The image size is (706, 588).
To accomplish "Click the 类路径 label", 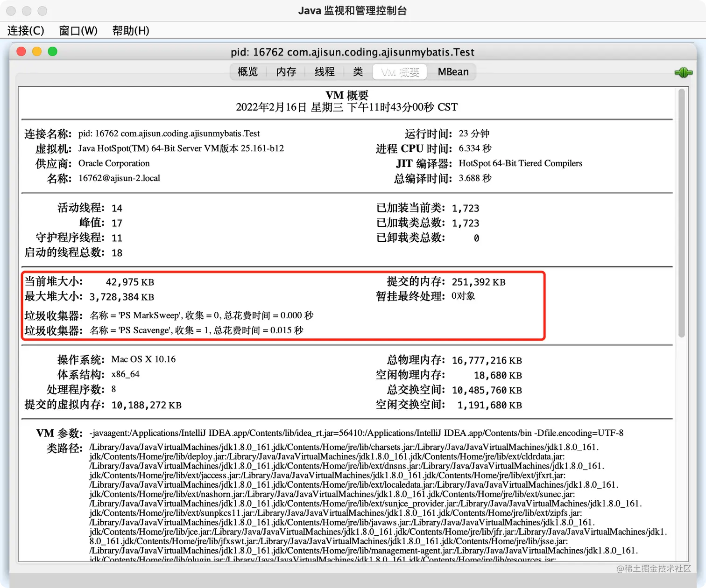I will coord(64,448).
